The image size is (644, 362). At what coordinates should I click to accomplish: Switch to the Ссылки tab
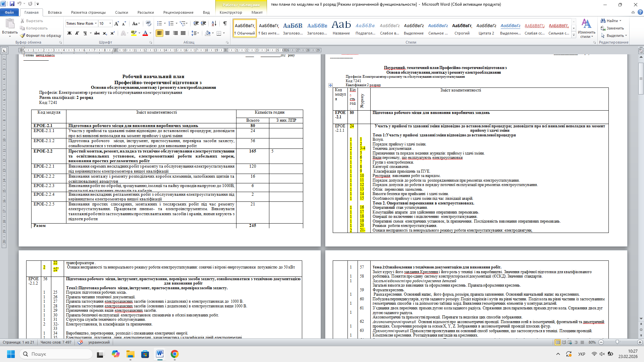(121, 12)
